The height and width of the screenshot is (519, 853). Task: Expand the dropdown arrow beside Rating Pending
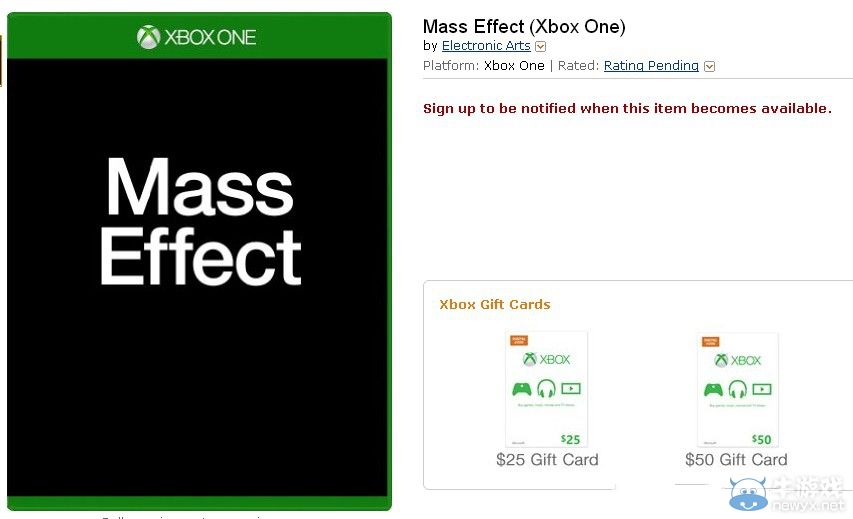pyautogui.click(x=710, y=67)
